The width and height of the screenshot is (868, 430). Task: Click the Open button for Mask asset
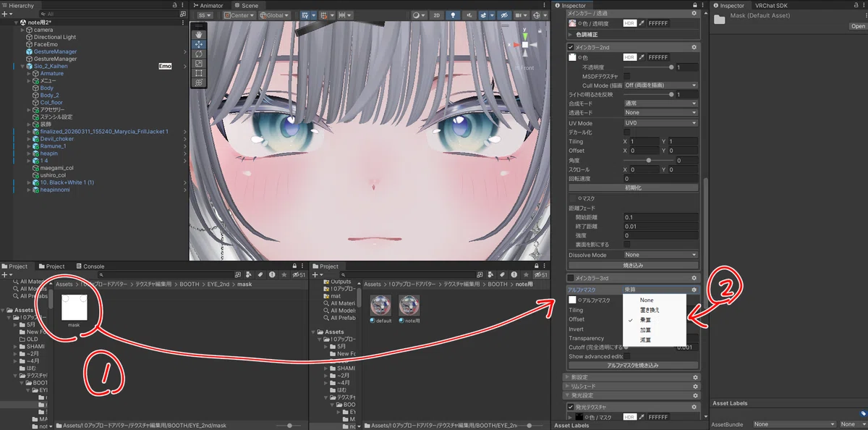tap(858, 26)
